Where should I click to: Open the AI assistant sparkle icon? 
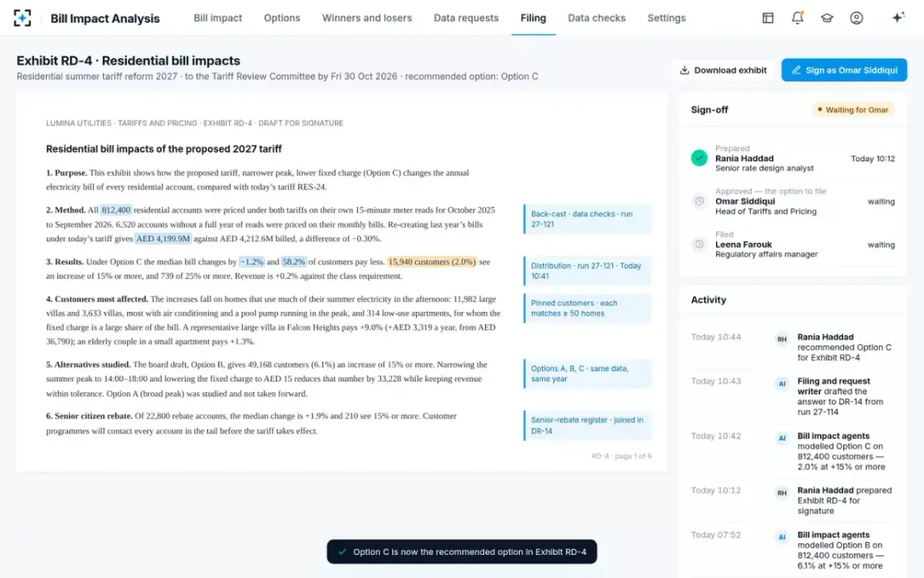pos(897,18)
